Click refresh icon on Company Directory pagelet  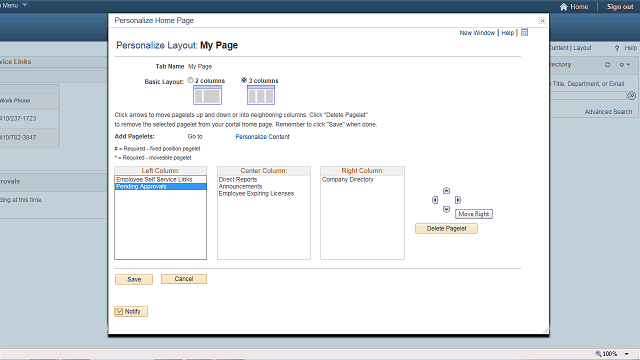click(x=607, y=64)
